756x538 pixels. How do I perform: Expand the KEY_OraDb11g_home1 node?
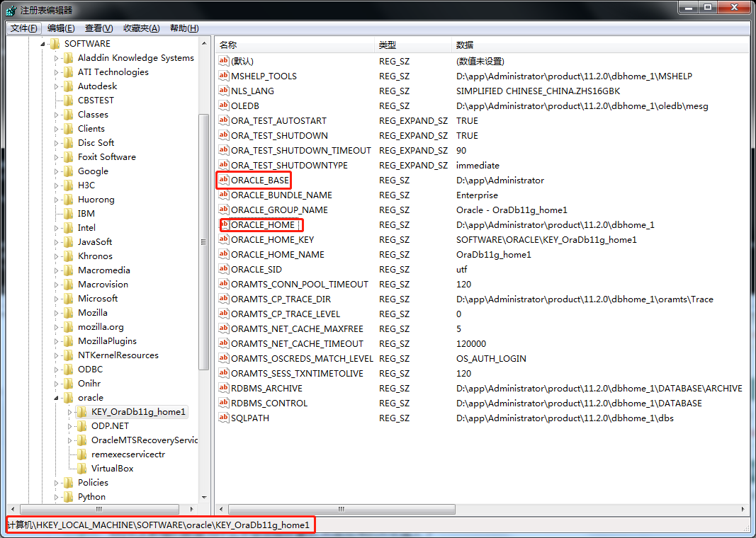pyautogui.click(x=70, y=412)
